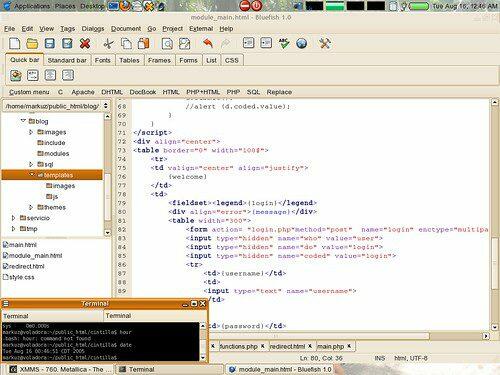Open the Tags menu
The image size is (500, 375).
pos(67,29)
